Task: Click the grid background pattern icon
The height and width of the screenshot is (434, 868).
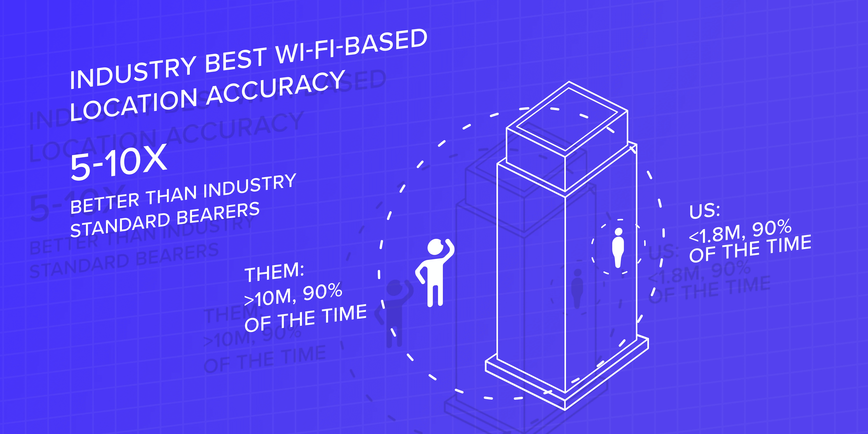Action: (28, 28)
